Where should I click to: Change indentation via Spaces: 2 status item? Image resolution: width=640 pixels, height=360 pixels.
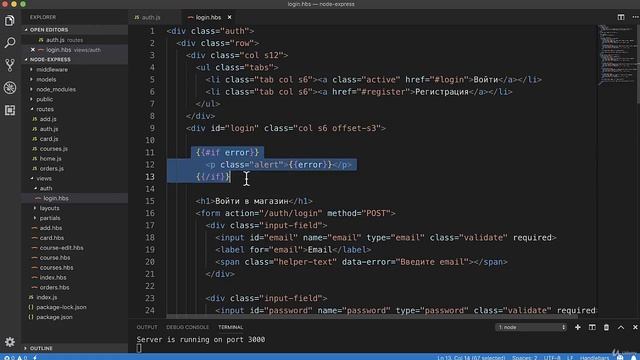tap(524, 358)
